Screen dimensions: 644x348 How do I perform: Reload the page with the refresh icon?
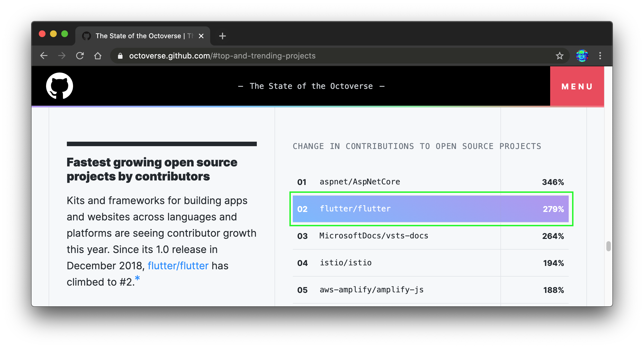[x=80, y=56]
